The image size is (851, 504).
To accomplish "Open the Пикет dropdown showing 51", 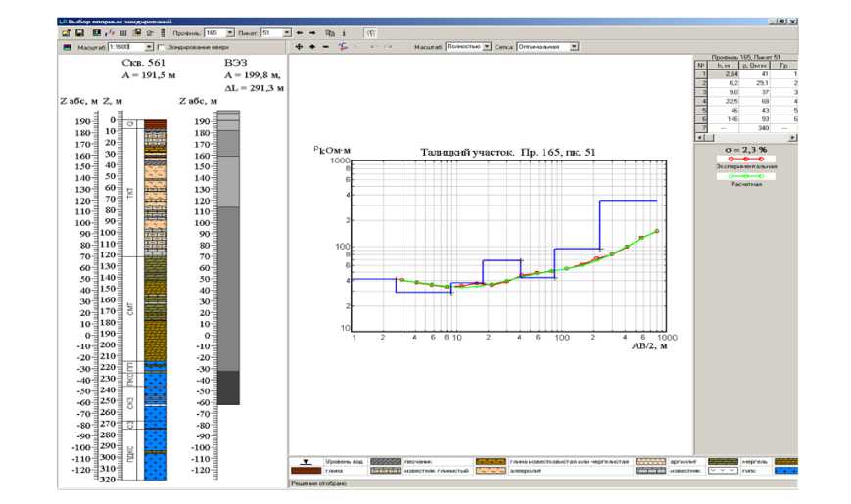I will click(287, 32).
